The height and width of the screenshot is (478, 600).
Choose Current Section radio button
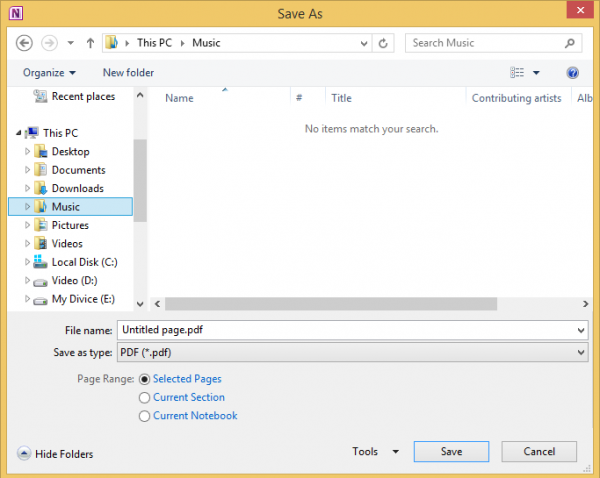coord(146,397)
